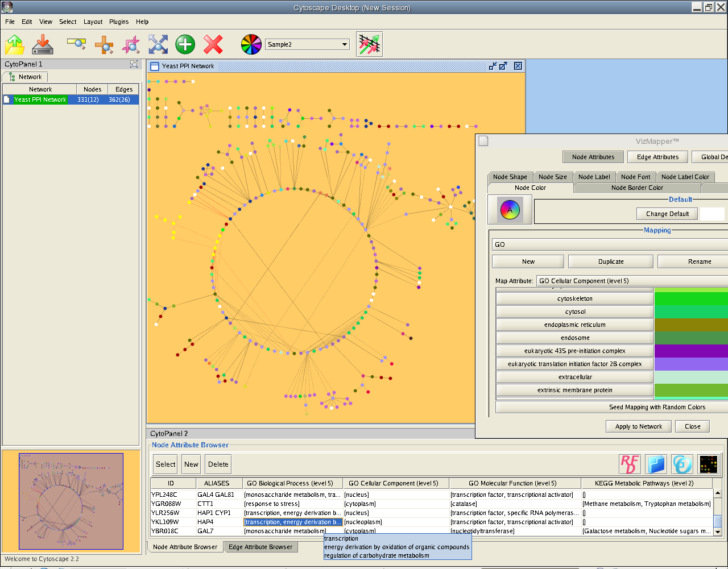Screen dimensions: 728x569
Task: Click the zoom in magnifier icon
Action: coord(104,44)
